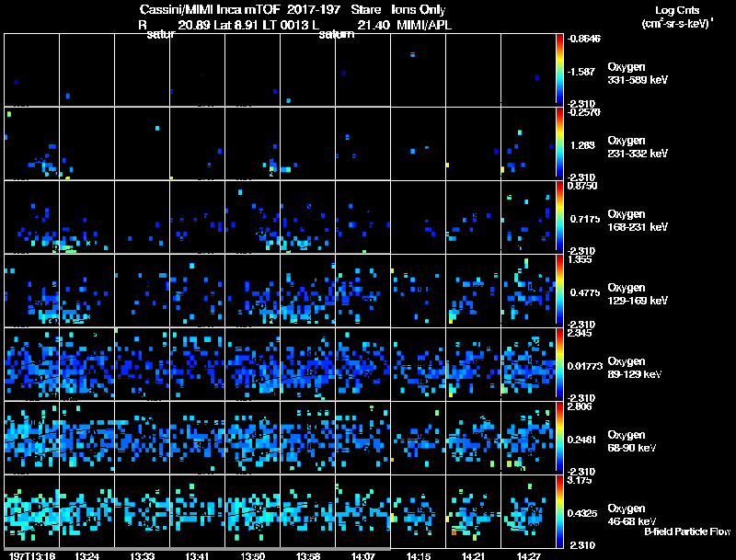The width and height of the screenshot is (736, 560).
Task: Click the Log Cnts units header
Action: coord(677,17)
